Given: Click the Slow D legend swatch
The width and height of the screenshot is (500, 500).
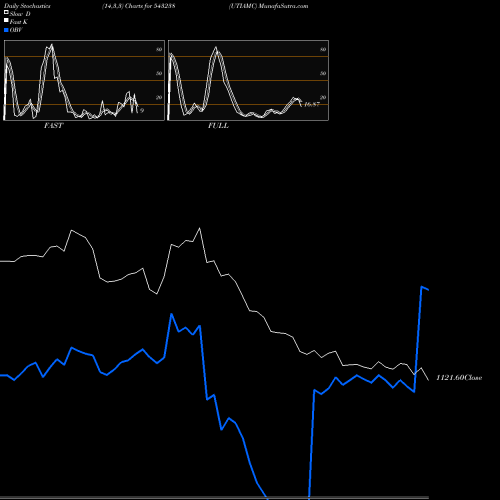Looking at the screenshot, I should click(6, 12).
